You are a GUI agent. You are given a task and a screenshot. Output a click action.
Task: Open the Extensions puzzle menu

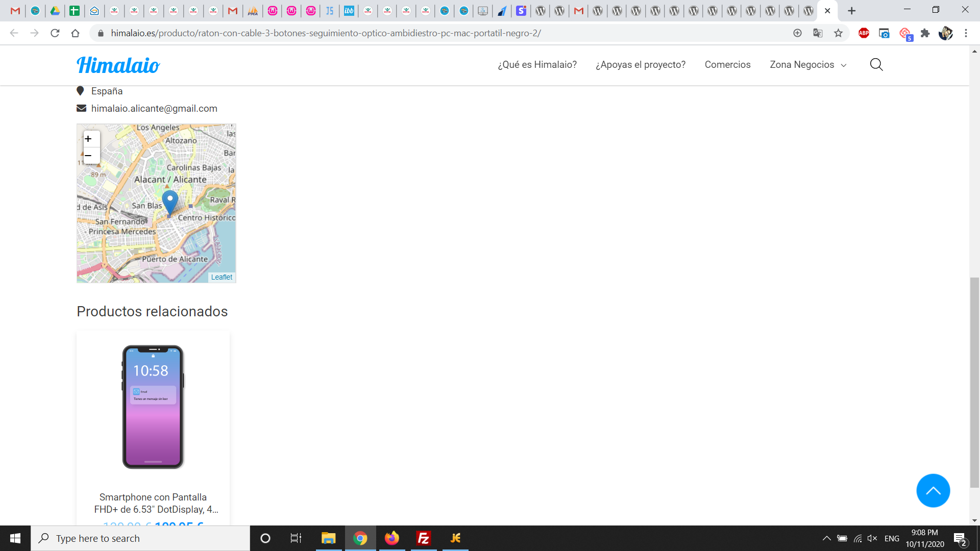(x=925, y=33)
